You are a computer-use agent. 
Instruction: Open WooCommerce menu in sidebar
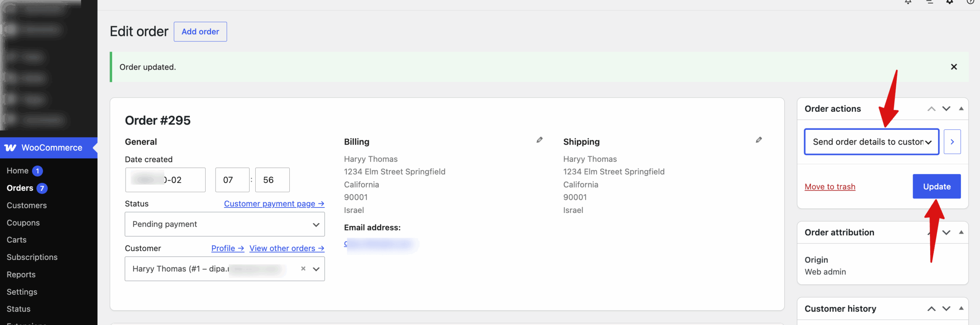click(49, 148)
